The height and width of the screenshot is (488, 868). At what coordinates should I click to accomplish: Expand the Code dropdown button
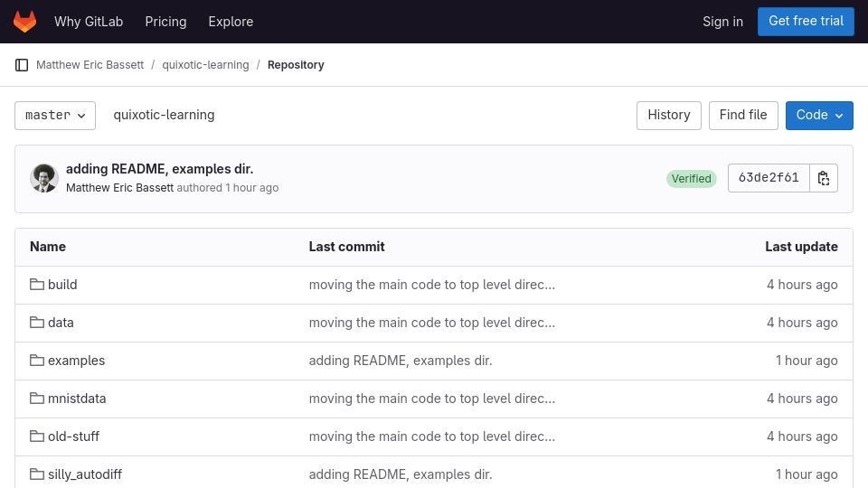[819, 116]
